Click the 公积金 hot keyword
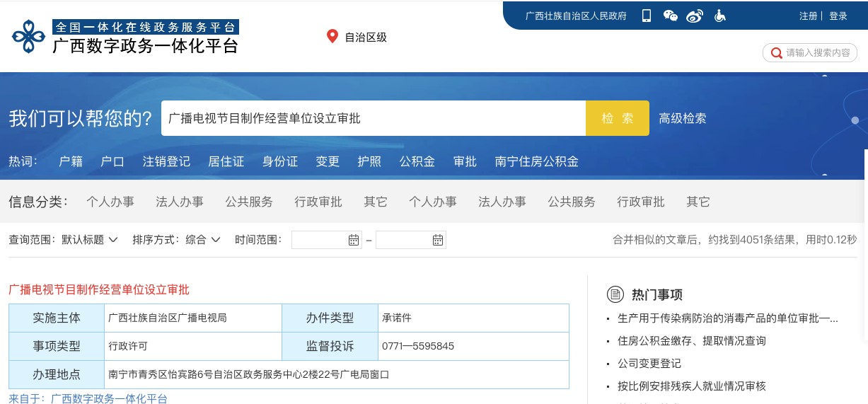Viewport: 868px width, 404px height. tap(417, 161)
